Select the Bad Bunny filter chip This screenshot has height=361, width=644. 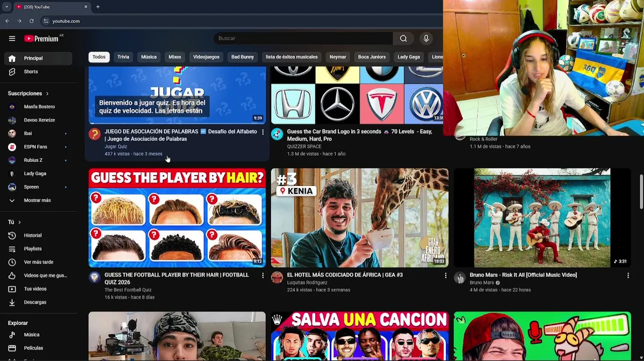242,57
